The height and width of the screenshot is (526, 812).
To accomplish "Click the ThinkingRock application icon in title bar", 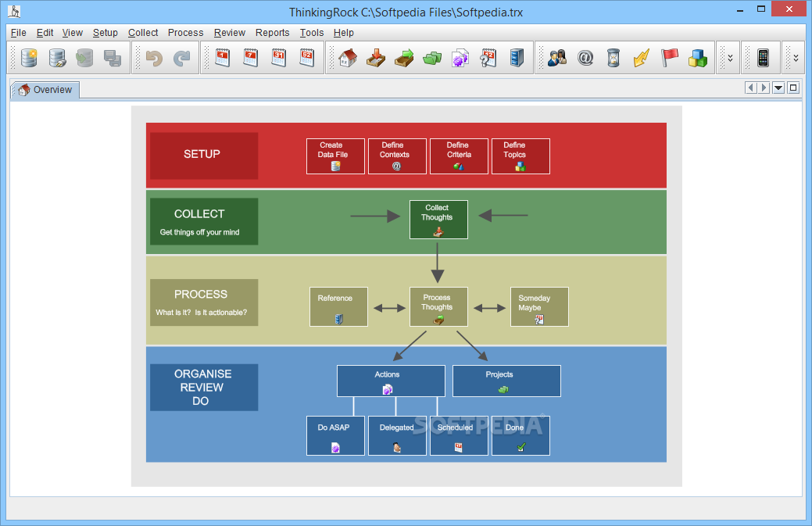I will (x=15, y=10).
